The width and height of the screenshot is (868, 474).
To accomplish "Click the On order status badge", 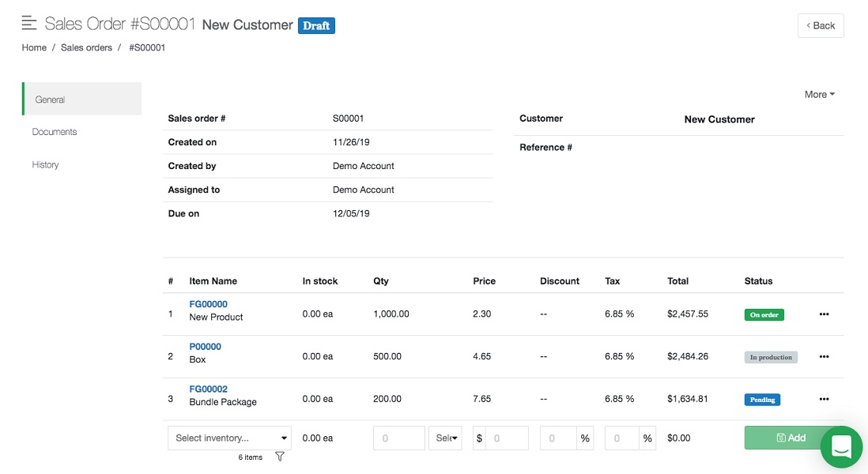I will click(x=764, y=314).
